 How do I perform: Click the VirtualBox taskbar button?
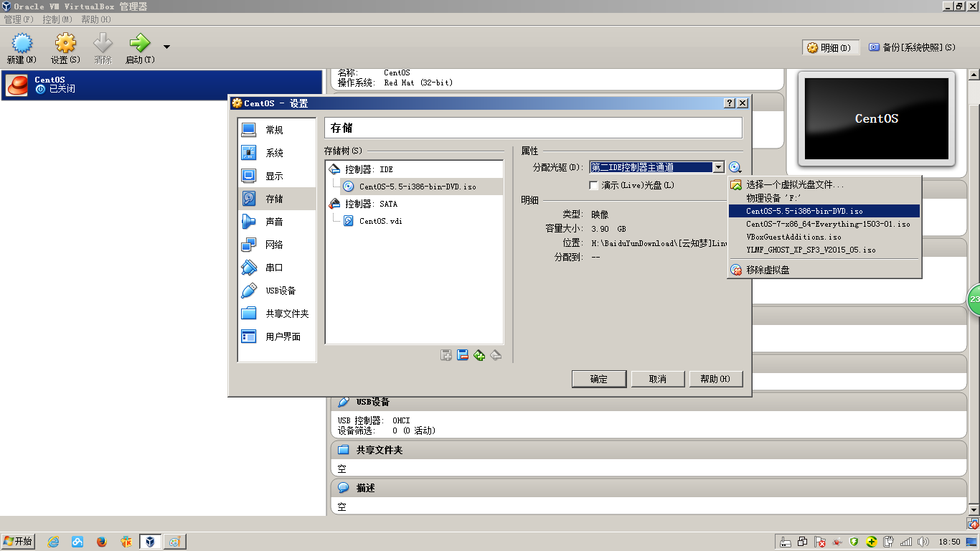[x=150, y=542]
